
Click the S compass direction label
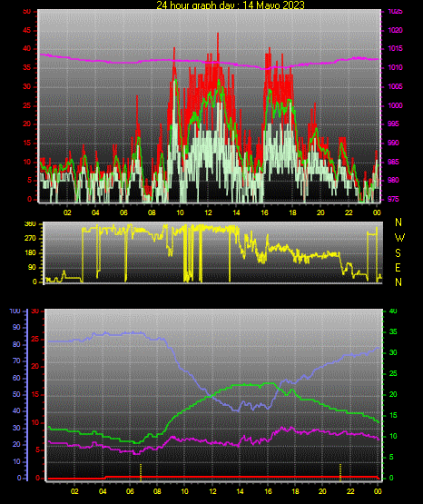[398, 253]
